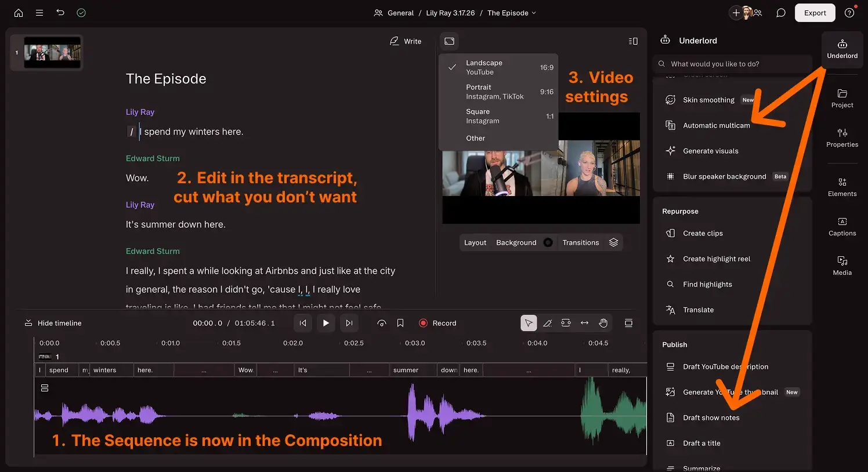Open the Media sidebar tab

pos(842,266)
